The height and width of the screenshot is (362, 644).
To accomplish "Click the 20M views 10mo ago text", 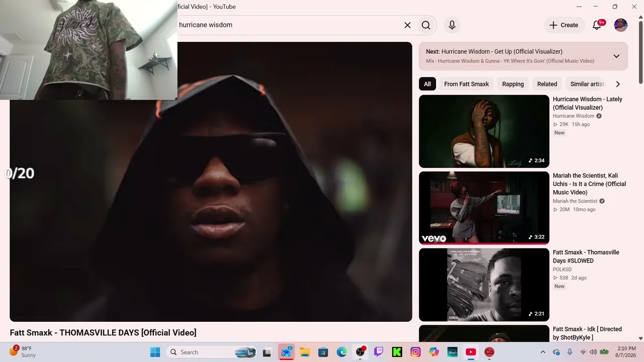I will point(574,209).
